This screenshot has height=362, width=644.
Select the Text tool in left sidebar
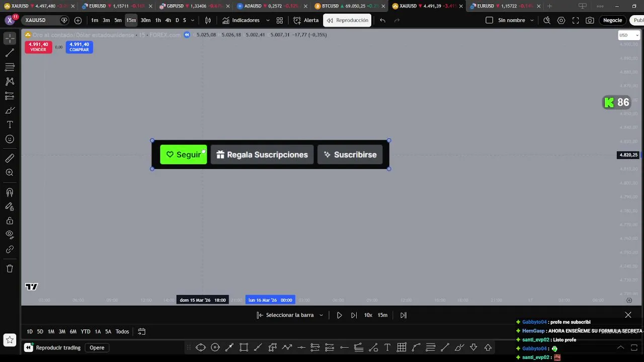click(10, 125)
